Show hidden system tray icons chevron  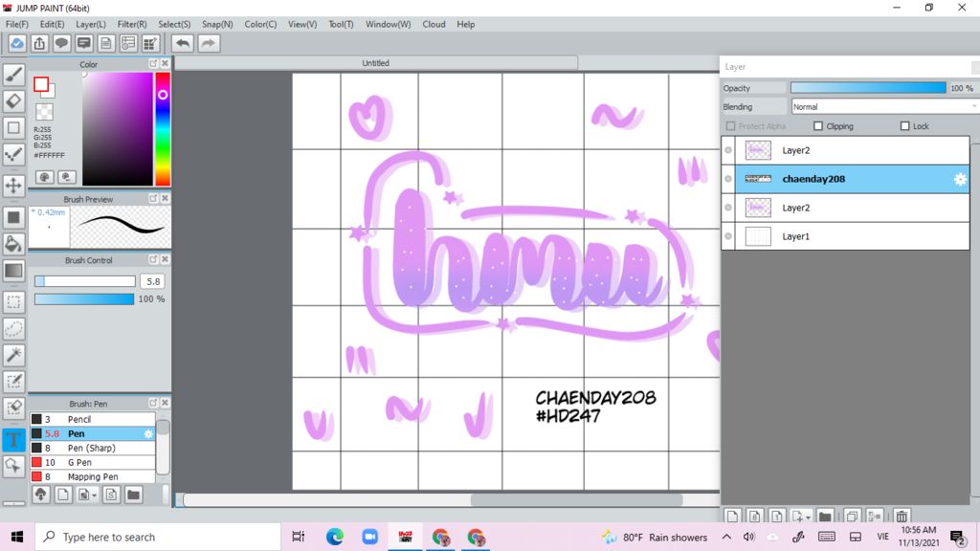(726, 537)
